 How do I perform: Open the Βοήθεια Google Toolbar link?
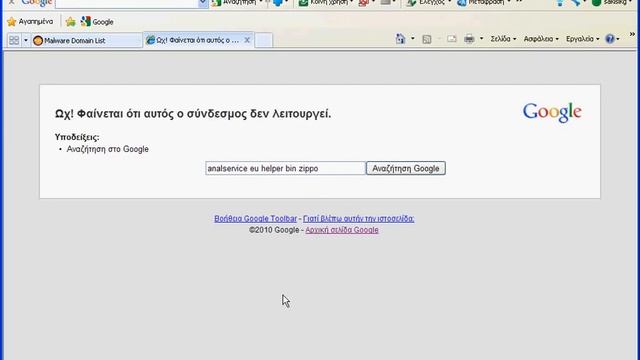pos(256,218)
